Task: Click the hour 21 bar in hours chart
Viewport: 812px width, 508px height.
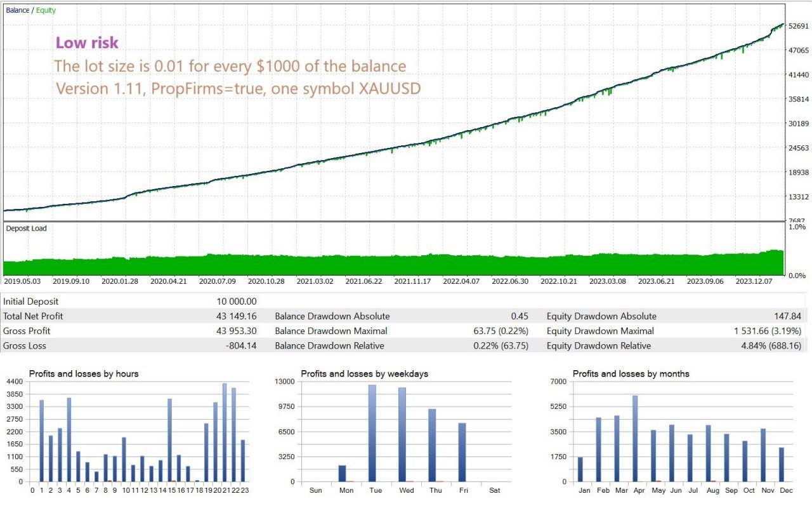Action: [x=224, y=432]
